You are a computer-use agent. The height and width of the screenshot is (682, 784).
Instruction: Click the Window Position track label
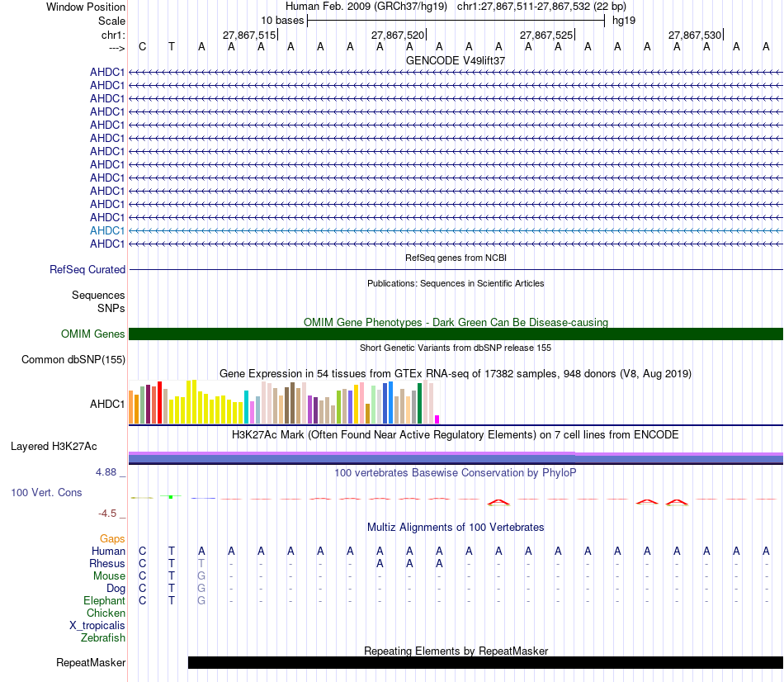click(86, 7)
